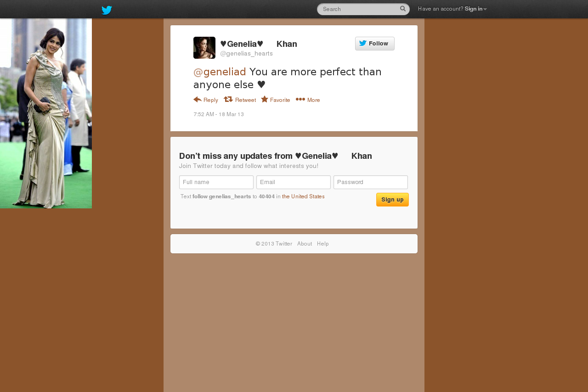Click the yellow Sign up button

click(392, 200)
